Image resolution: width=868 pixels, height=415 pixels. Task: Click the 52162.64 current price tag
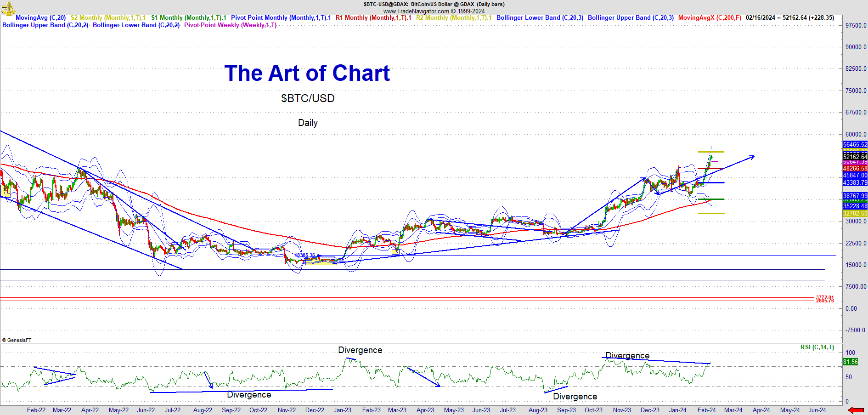(855, 157)
